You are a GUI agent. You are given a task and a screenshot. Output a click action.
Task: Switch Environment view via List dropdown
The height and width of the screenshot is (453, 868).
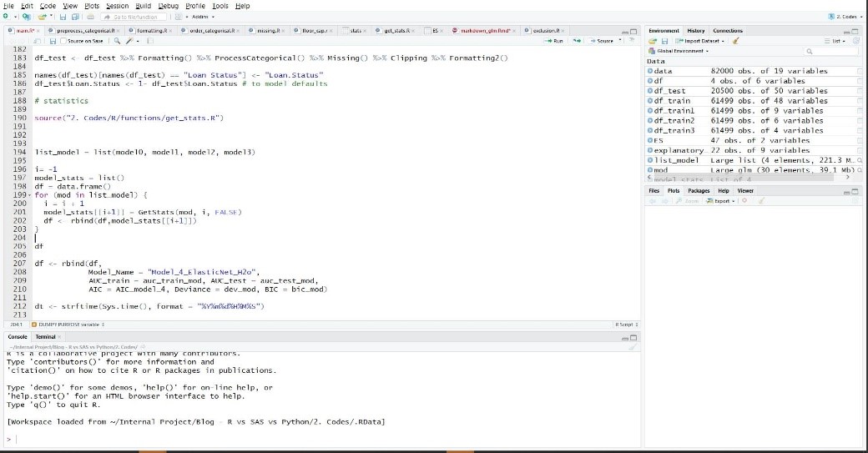[x=835, y=41]
